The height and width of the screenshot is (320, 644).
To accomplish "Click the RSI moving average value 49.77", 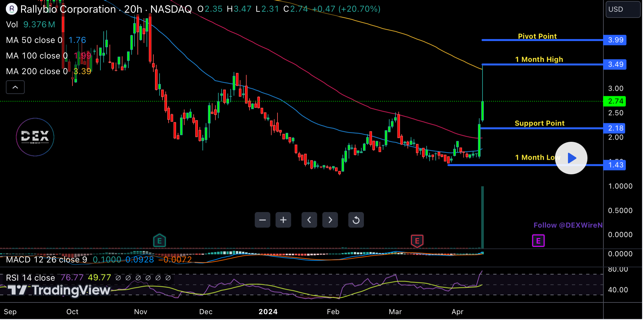I will pyautogui.click(x=99, y=278).
